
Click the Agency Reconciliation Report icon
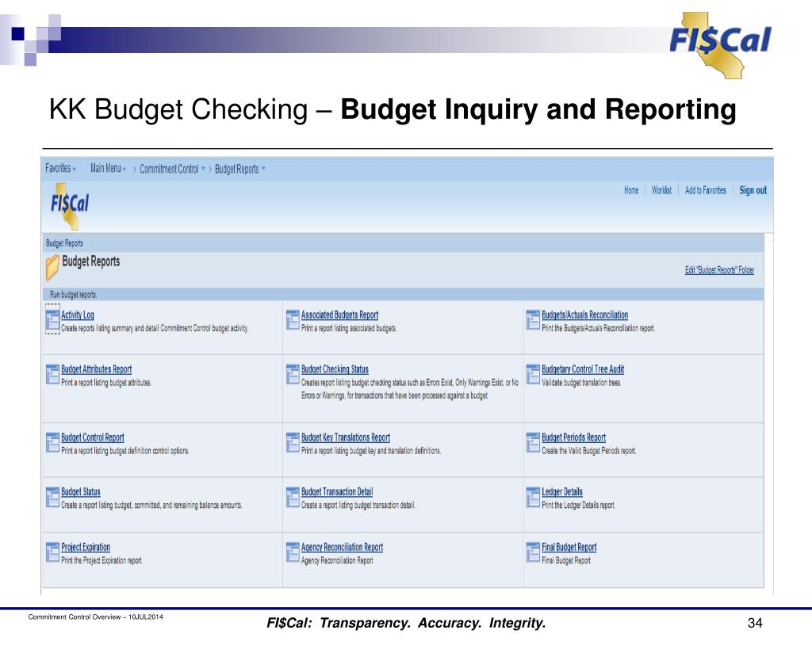coord(293,552)
